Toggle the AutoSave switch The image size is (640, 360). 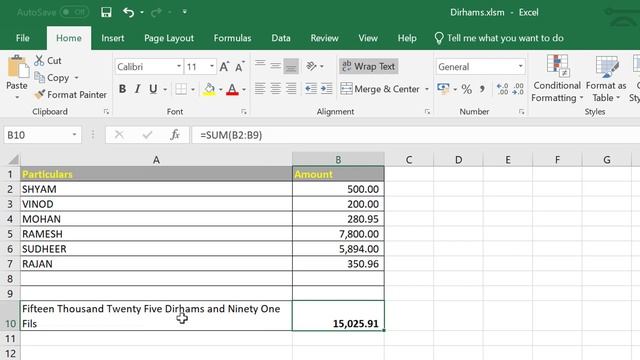(74, 12)
